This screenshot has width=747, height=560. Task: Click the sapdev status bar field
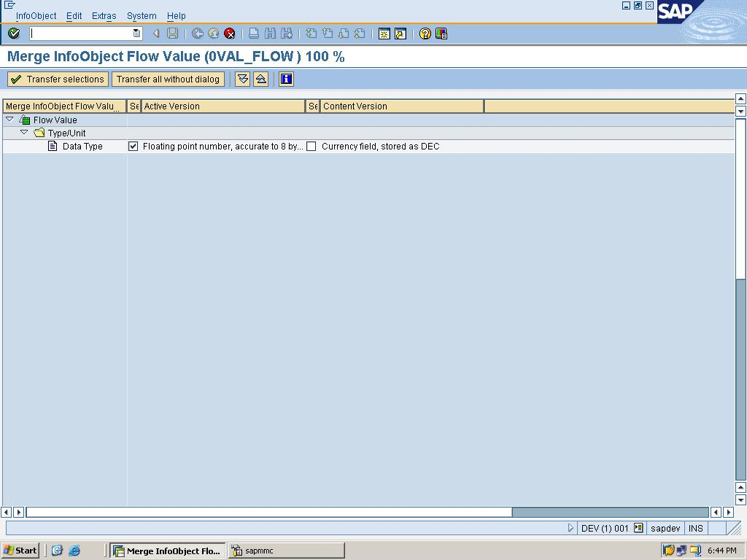pyautogui.click(x=665, y=528)
